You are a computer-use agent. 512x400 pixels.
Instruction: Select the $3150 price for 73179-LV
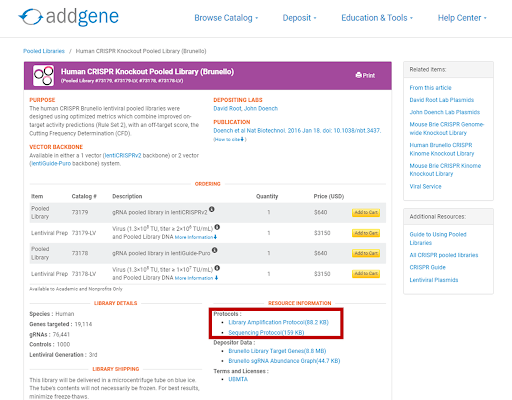click(322, 233)
